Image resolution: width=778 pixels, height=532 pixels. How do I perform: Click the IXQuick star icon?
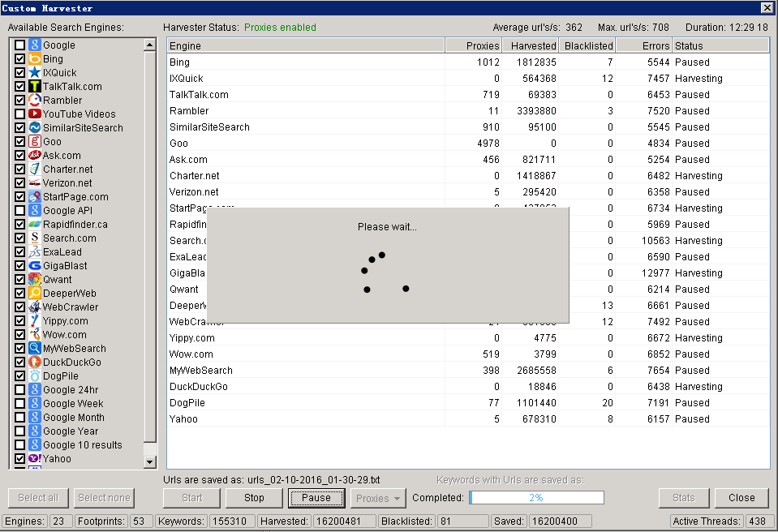(x=34, y=72)
